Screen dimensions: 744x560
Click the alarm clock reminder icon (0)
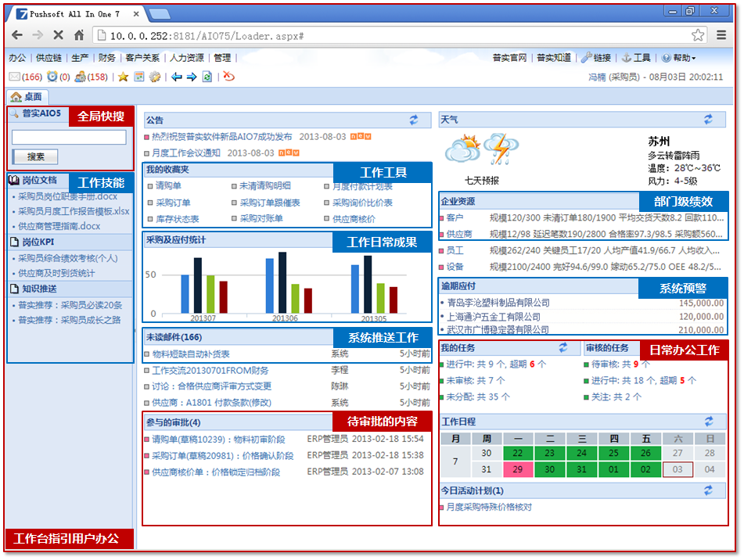(52, 77)
